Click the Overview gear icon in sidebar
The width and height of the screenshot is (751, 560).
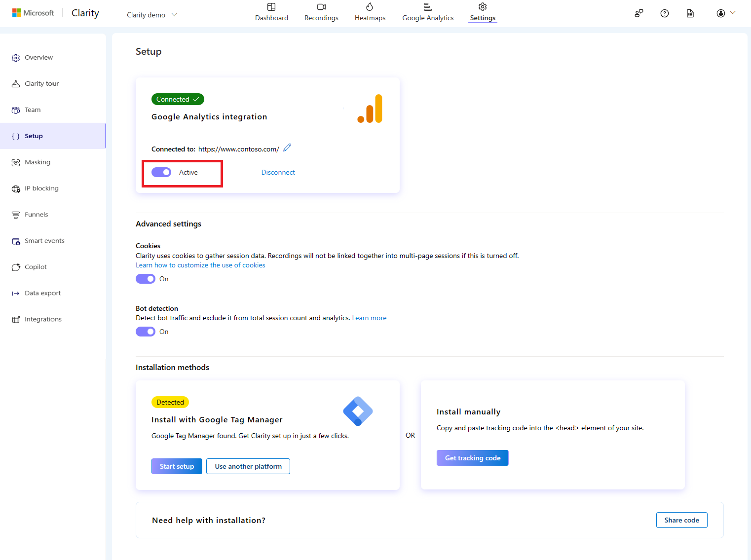[16, 58]
